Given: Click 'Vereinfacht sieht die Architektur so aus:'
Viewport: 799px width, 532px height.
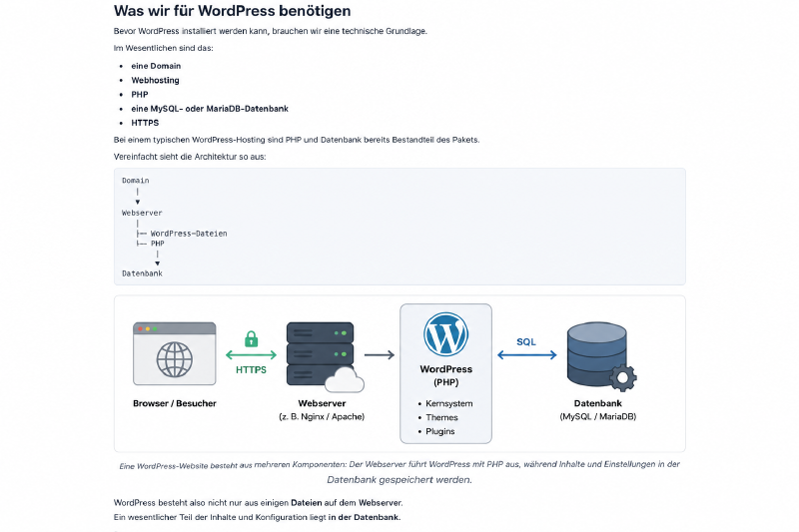Looking at the screenshot, I should (190, 157).
